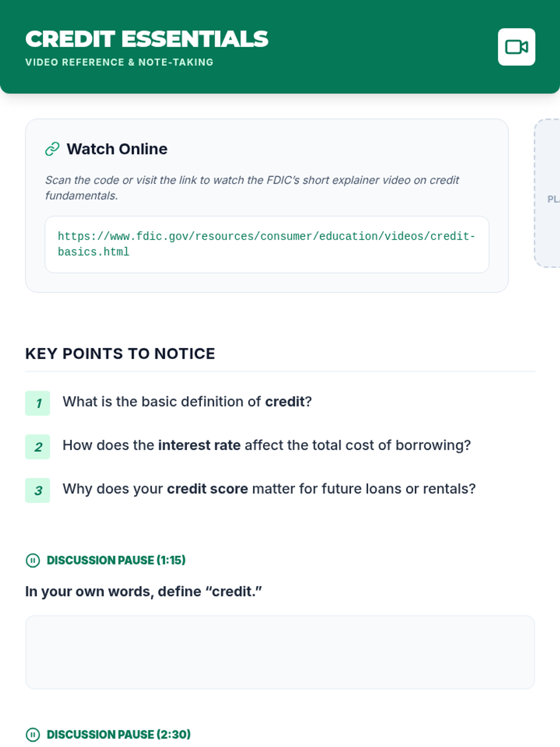
Task: Click the Key Points to Notice heading
Action: [x=120, y=353]
